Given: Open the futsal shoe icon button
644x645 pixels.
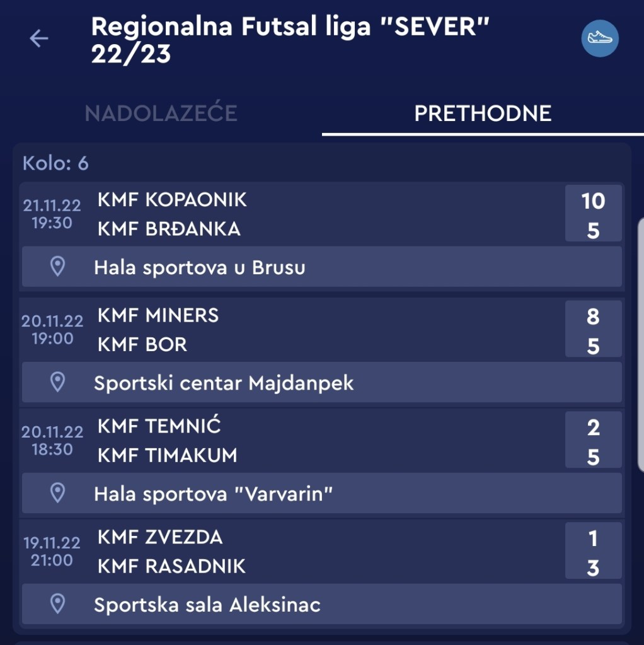Looking at the screenshot, I should tap(599, 38).
